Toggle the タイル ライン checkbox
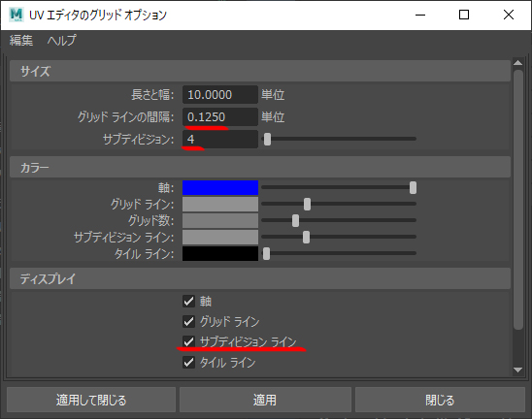The height and width of the screenshot is (419, 532). [x=188, y=363]
